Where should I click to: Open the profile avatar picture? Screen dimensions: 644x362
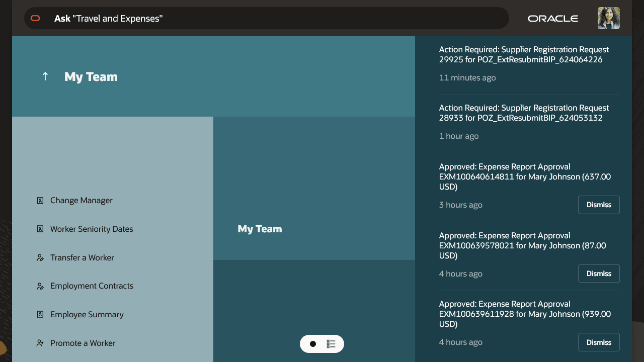tap(608, 18)
